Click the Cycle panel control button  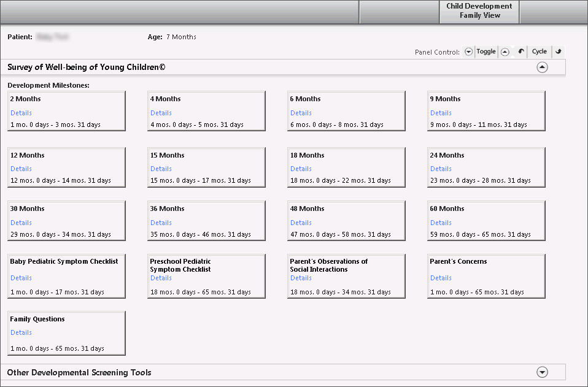(x=540, y=52)
